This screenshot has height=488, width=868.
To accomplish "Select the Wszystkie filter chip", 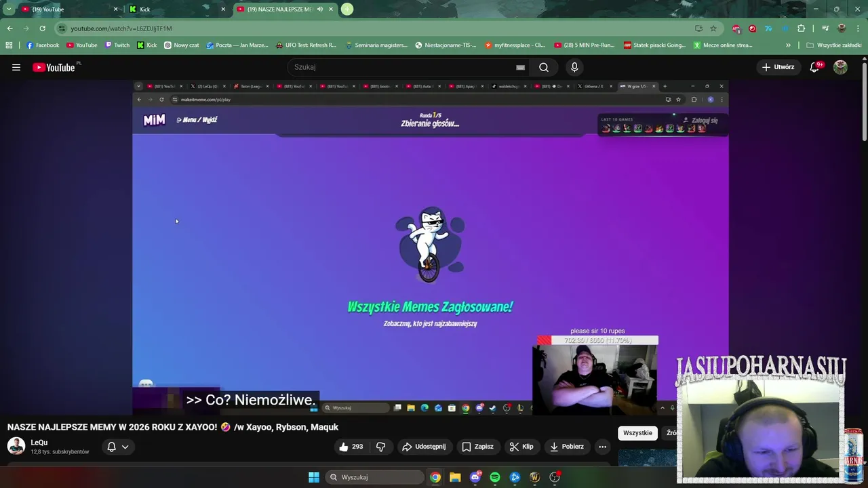I will [637, 433].
